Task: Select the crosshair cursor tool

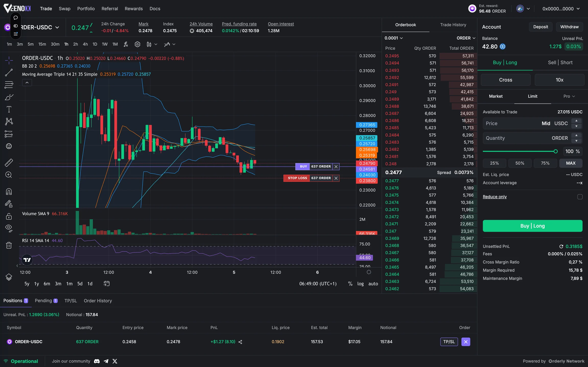Action: [x=9, y=60]
